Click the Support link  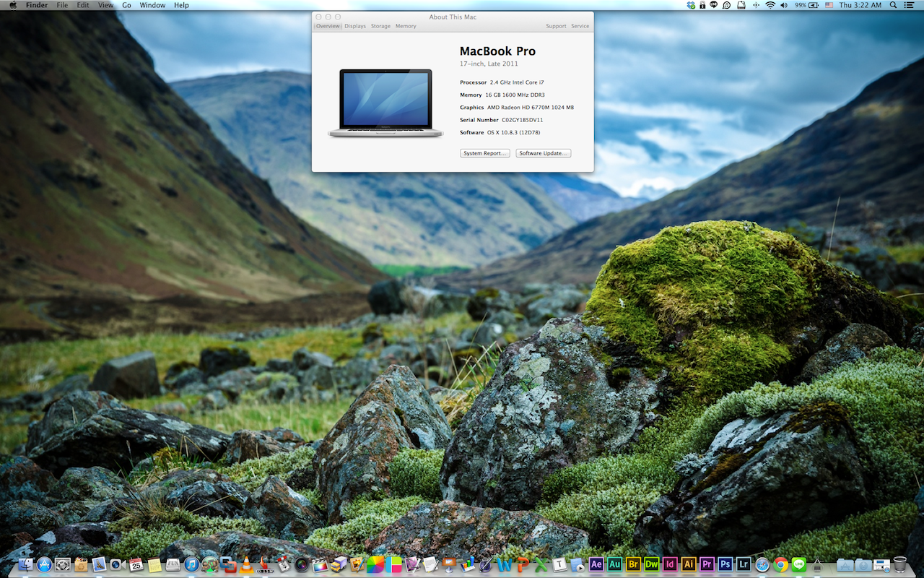click(556, 26)
